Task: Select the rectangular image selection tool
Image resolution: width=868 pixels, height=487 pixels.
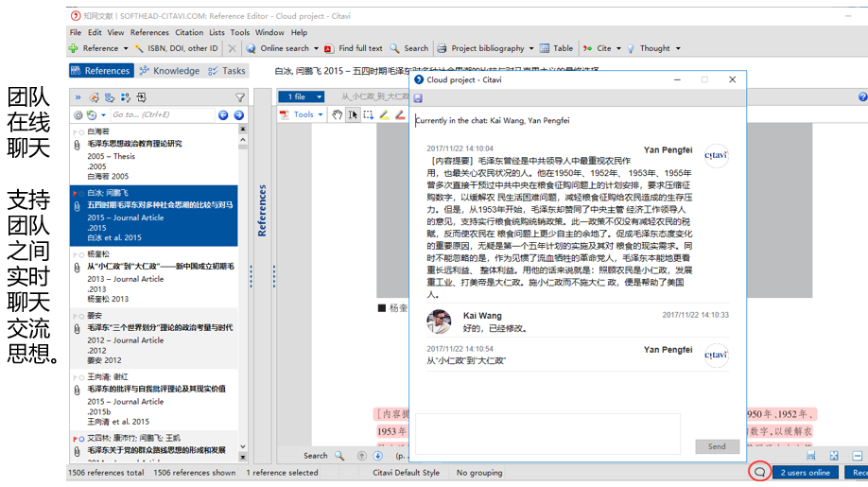Action: [368, 114]
